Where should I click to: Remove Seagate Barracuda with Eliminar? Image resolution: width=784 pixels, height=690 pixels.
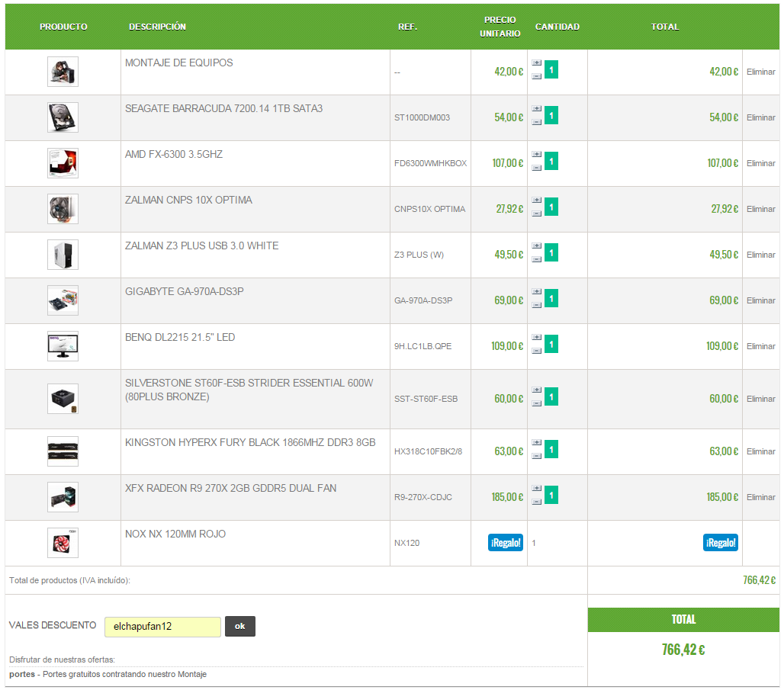tap(760, 117)
